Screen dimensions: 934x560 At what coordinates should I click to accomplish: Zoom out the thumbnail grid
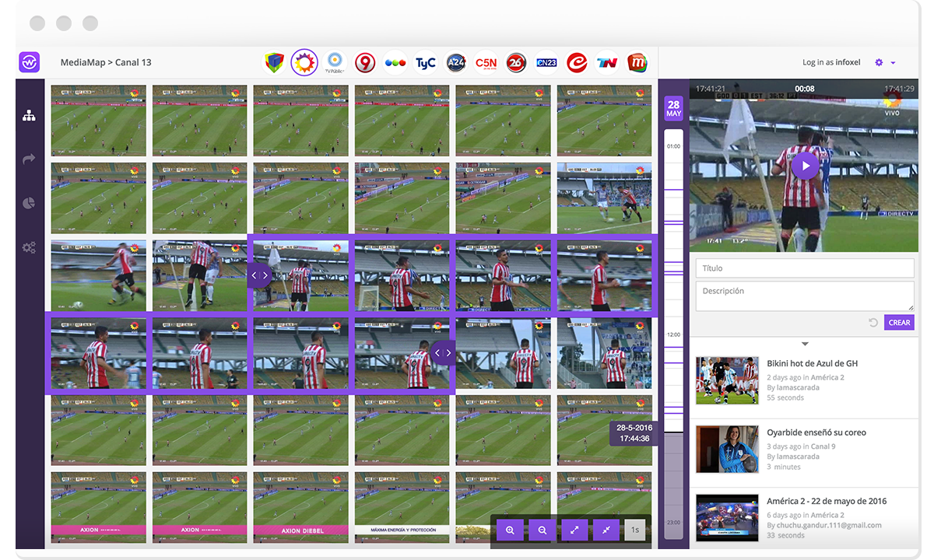point(542,530)
